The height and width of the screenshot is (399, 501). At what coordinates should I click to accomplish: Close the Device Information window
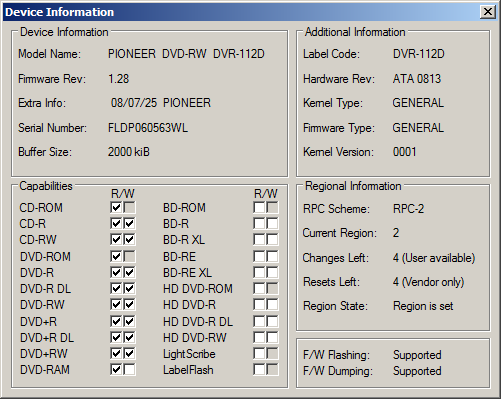(488, 12)
